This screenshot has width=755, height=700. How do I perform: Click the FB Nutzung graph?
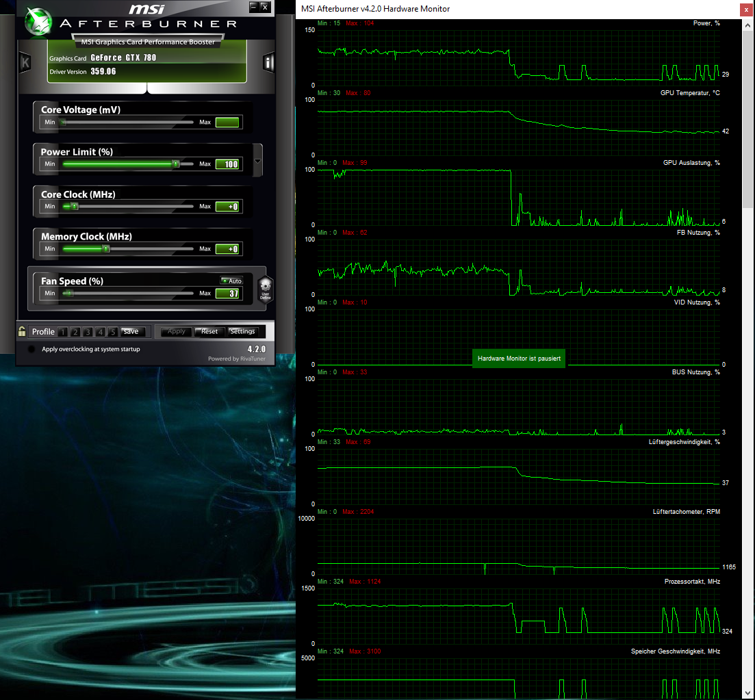519,267
